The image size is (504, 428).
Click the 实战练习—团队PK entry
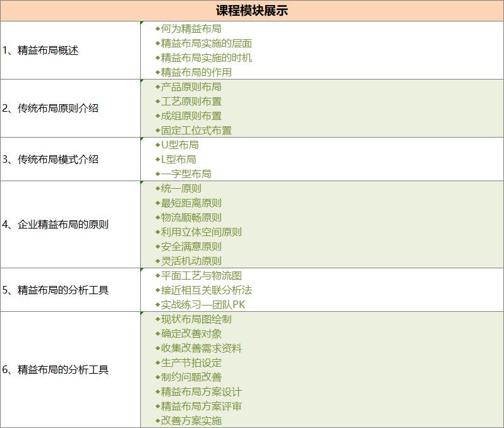(x=203, y=304)
